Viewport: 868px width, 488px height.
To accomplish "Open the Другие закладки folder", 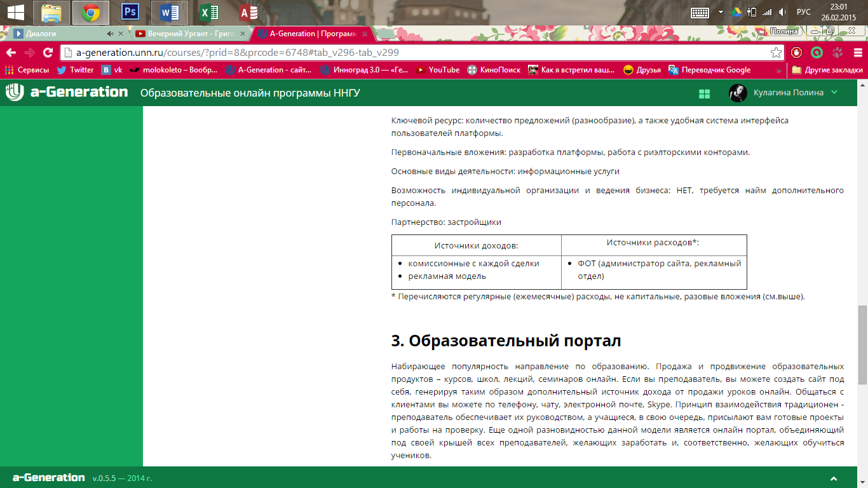I will click(x=827, y=70).
